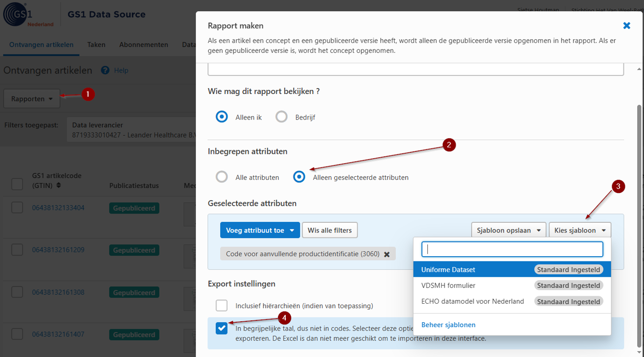Switch to the Taken tab
Viewport: 644px width, 357px height.
click(x=96, y=44)
